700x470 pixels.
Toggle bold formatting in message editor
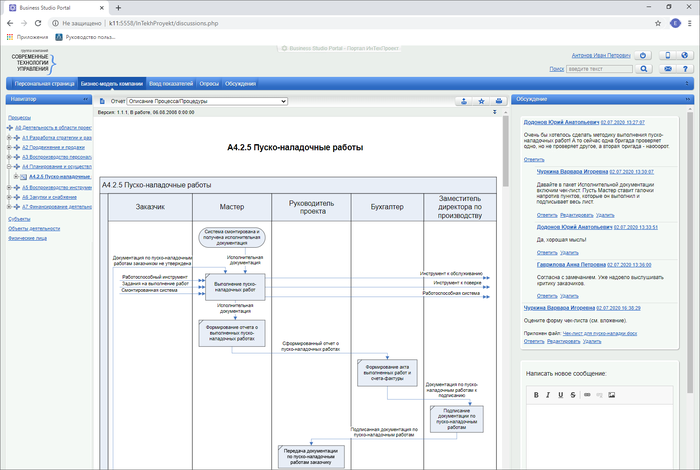pyautogui.click(x=535, y=395)
